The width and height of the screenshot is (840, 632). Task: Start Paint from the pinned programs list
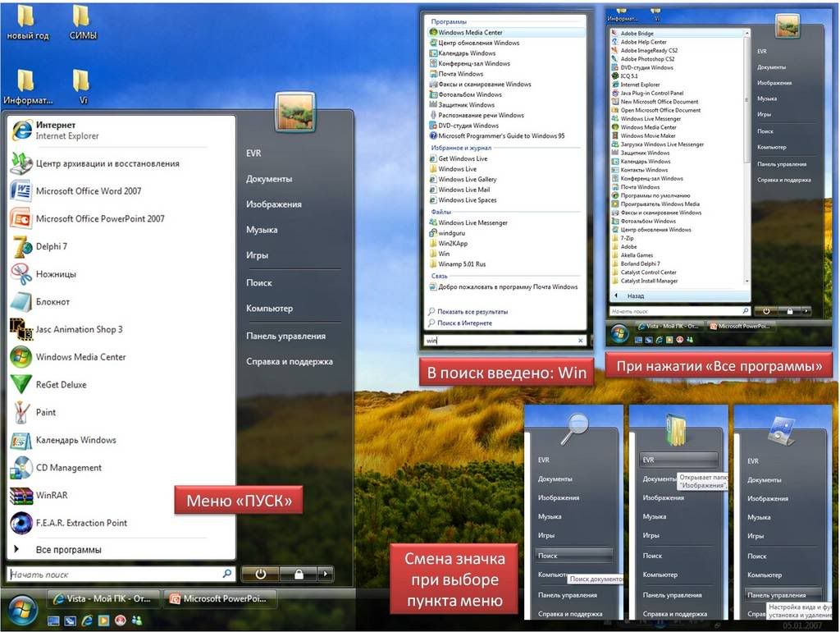click(x=46, y=413)
